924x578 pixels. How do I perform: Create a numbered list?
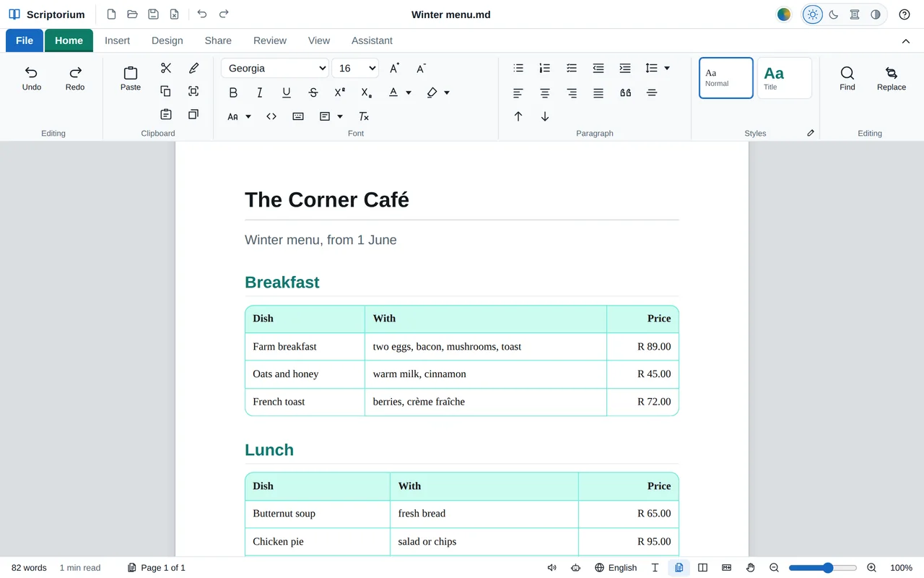click(x=545, y=68)
